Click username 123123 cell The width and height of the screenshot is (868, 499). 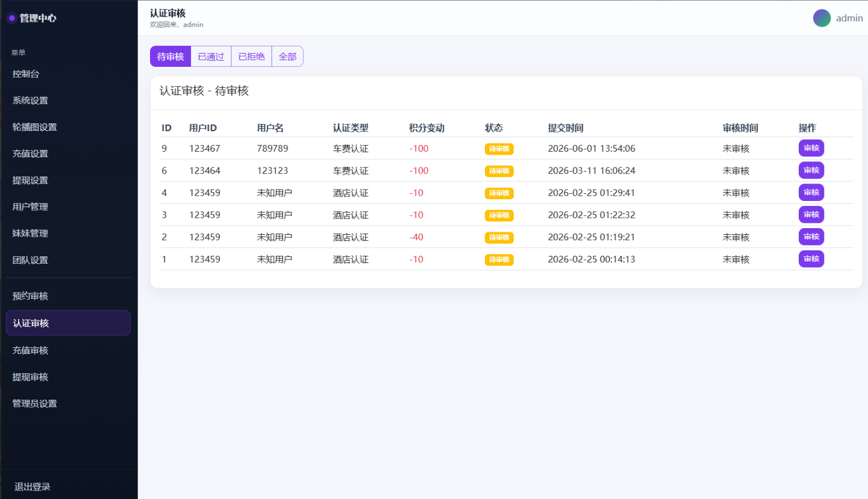coord(273,171)
